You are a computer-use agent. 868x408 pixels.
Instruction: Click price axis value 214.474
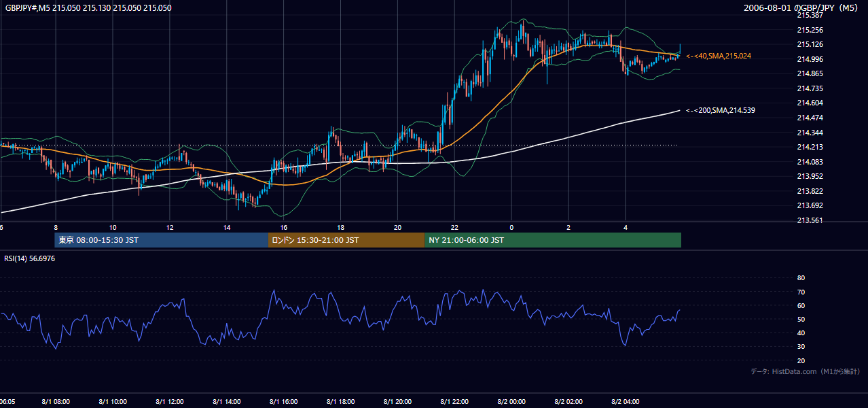pyautogui.click(x=810, y=118)
